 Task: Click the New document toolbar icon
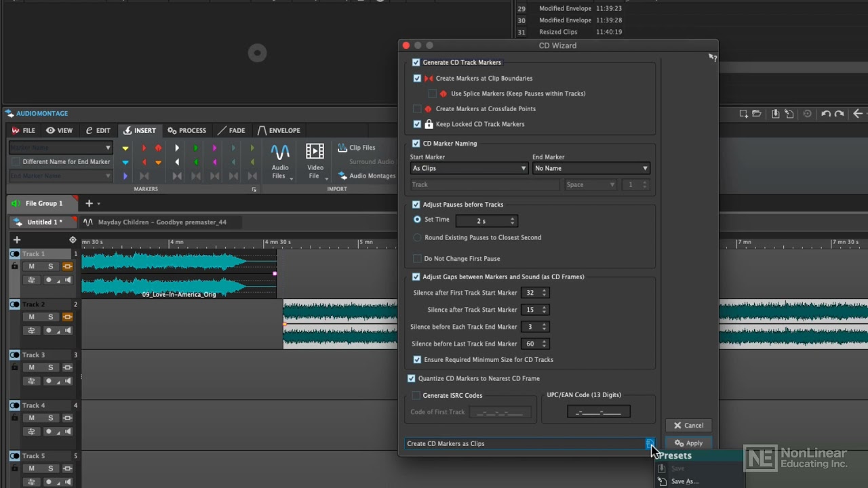click(744, 114)
